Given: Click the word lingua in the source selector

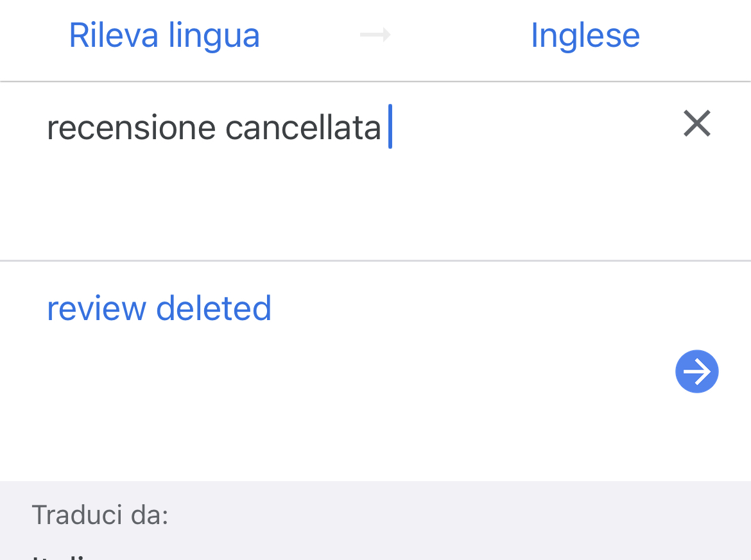Looking at the screenshot, I should pyautogui.click(x=214, y=35).
